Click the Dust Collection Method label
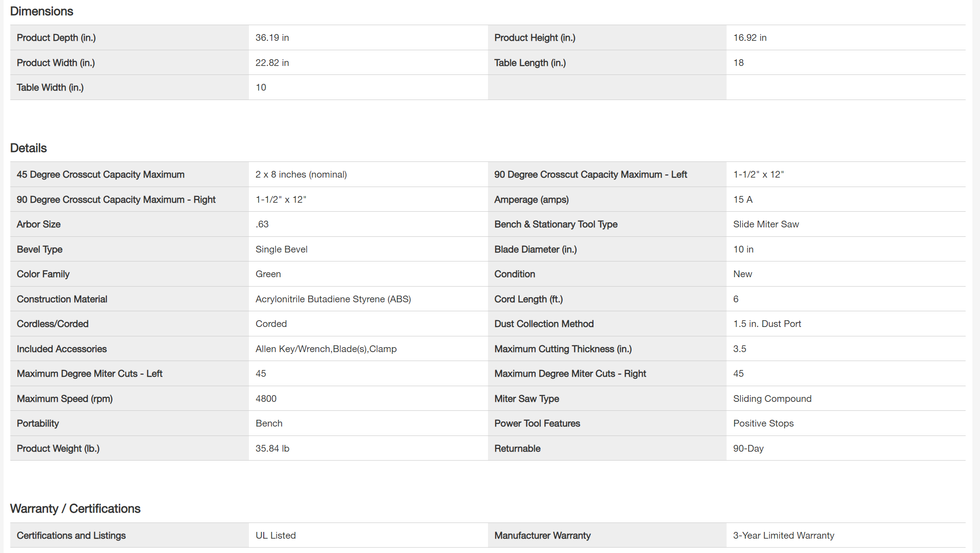This screenshot has width=980, height=553. tap(544, 324)
